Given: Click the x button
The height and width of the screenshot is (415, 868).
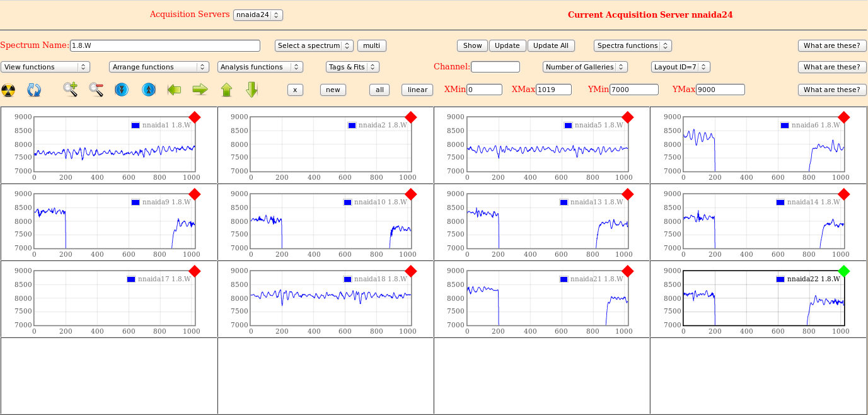Looking at the screenshot, I should (x=295, y=90).
